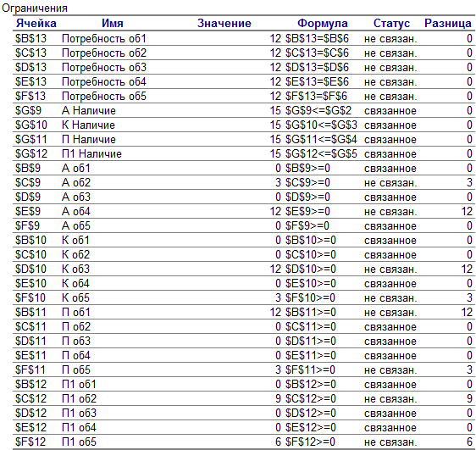Select cell reference $C$10
This screenshot has width=476, height=450.
click(30, 254)
